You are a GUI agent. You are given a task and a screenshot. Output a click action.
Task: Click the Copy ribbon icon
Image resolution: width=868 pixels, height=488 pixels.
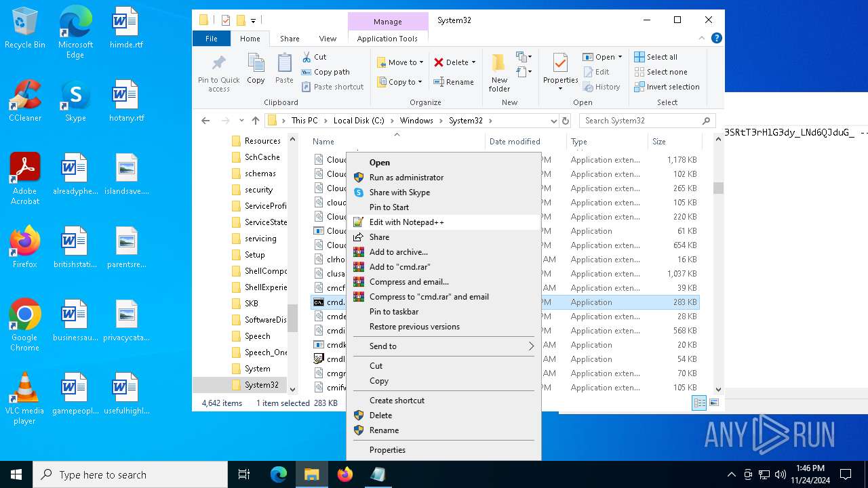point(256,64)
